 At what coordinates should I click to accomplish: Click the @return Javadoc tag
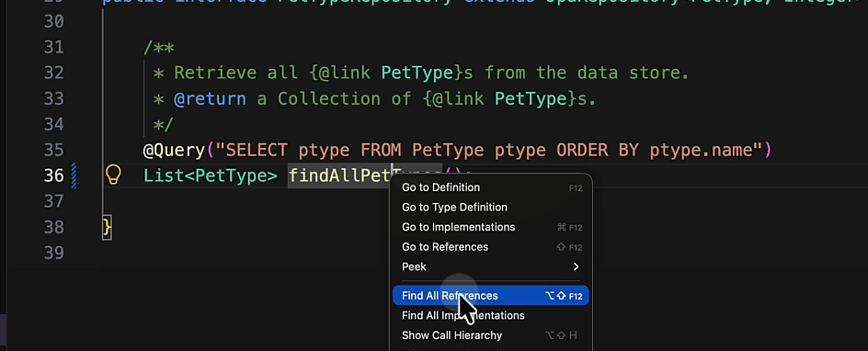point(210,99)
